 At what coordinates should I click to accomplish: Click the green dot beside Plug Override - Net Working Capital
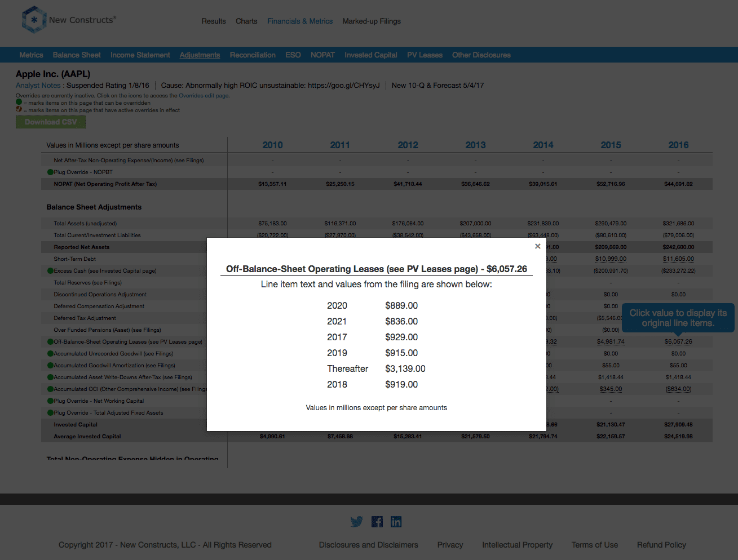pos(50,401)
